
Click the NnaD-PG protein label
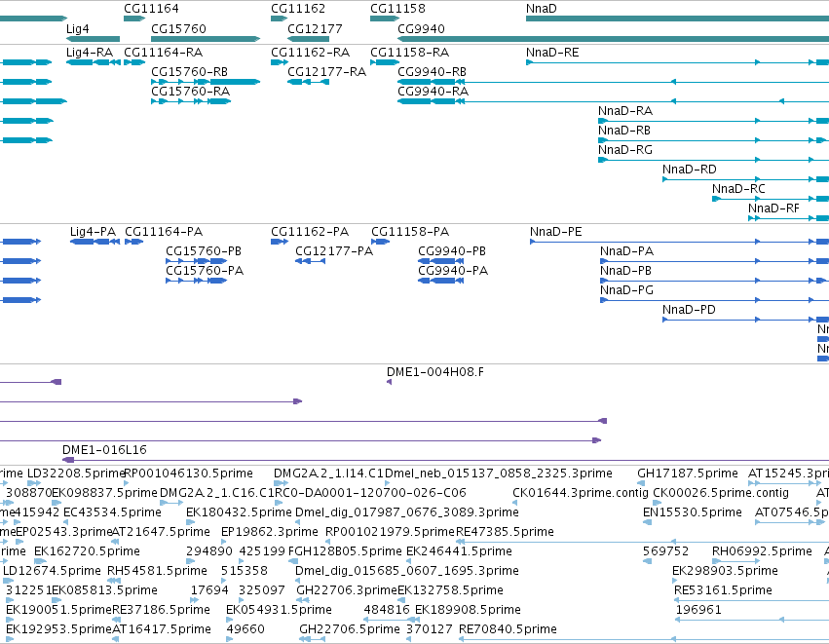(x=627, y=290)
